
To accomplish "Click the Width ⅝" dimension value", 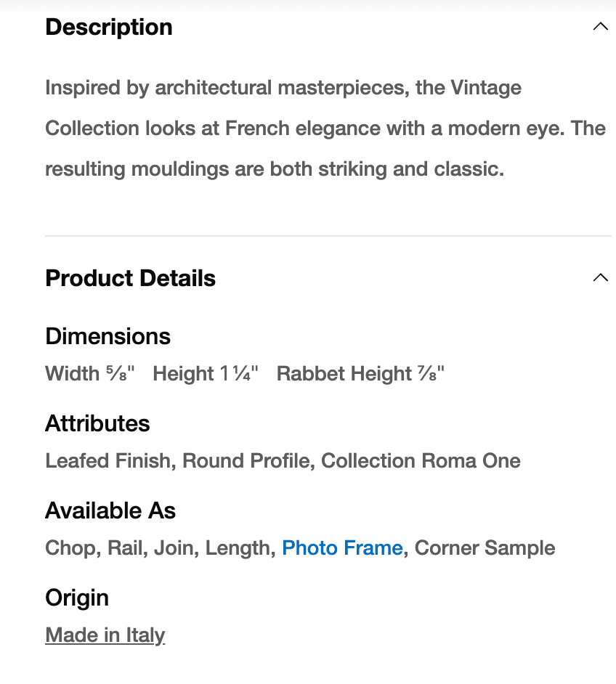I will coord(90,373).
